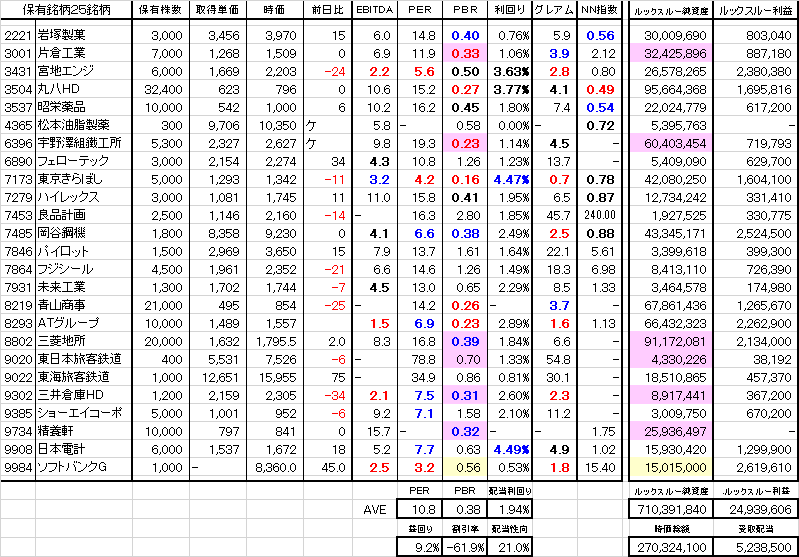Select total look-through profit 24,939,606
The image size is (799, 557).
(756, 509)
